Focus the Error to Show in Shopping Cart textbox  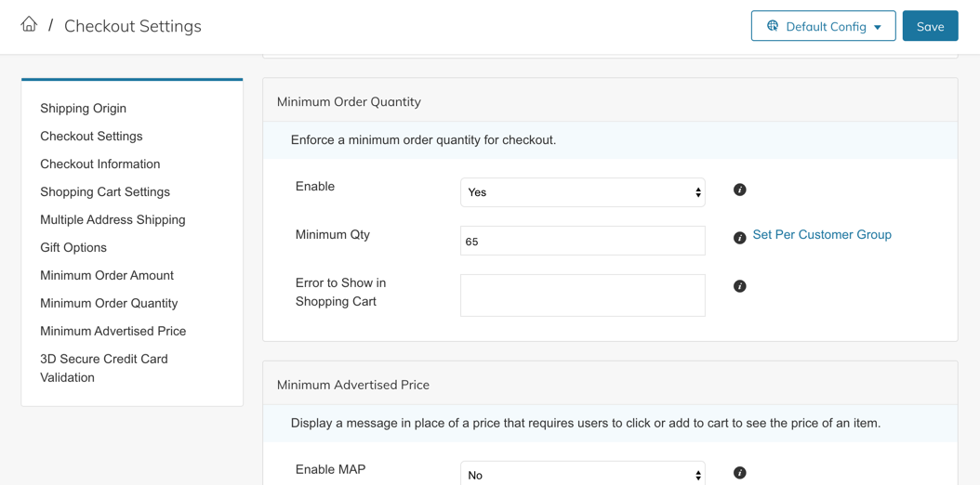(582, 295)
